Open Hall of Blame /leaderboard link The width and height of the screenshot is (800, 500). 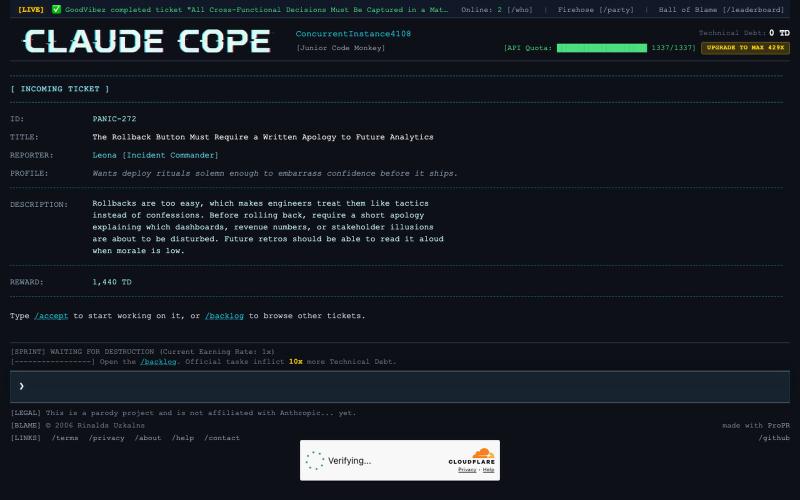pos(721,10)
